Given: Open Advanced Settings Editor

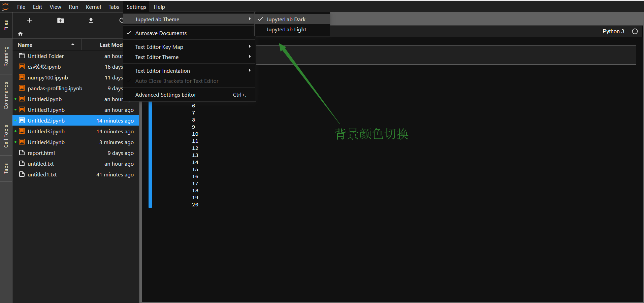Looking at the screenshot, I should [x=189, y=95].
